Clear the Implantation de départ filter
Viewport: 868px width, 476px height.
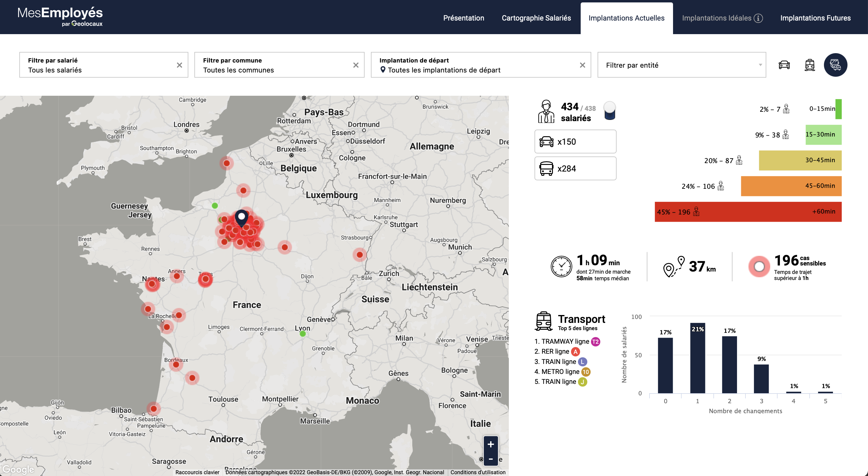(582, 65)
